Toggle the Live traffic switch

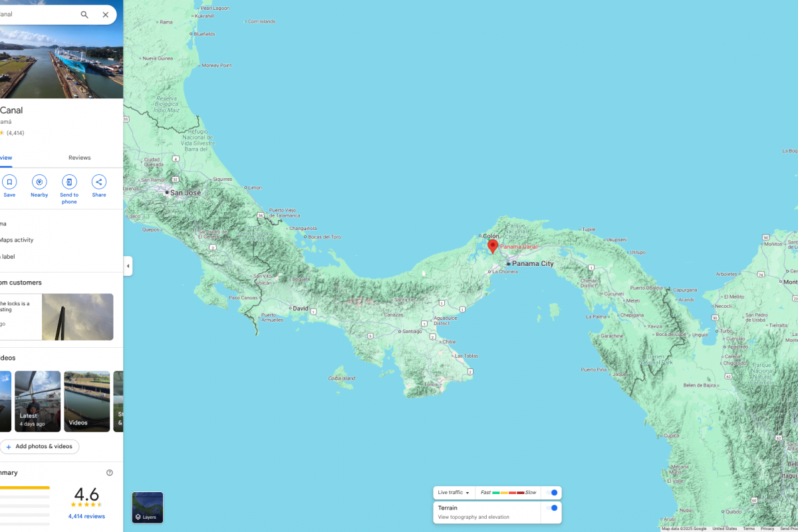pyautogui.click(x=552, y=493)
